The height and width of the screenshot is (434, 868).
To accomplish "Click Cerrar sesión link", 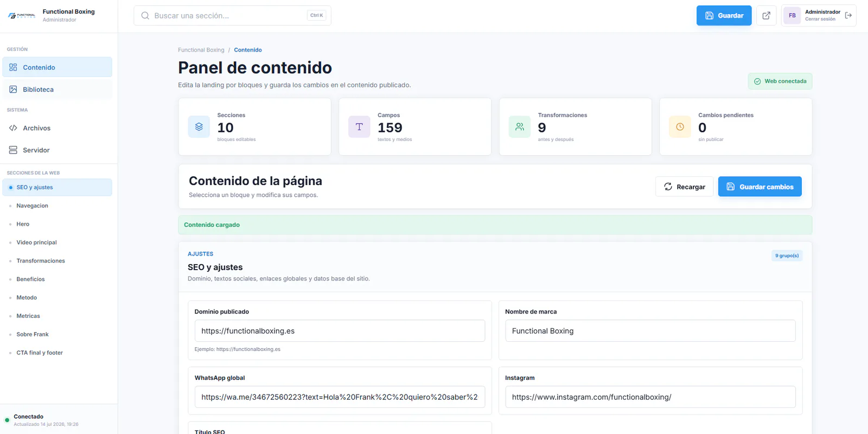I will click(x=820, y=19).
